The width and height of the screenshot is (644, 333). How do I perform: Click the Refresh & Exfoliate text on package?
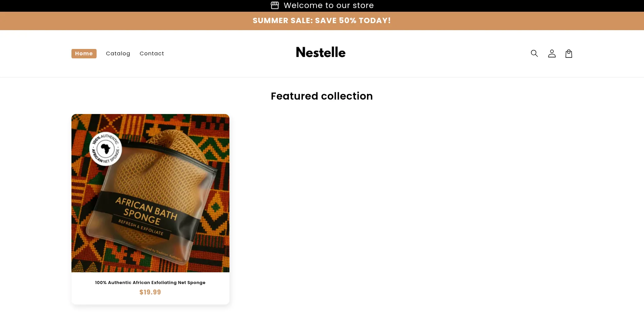pyautogui.click(x=141, y=227)
